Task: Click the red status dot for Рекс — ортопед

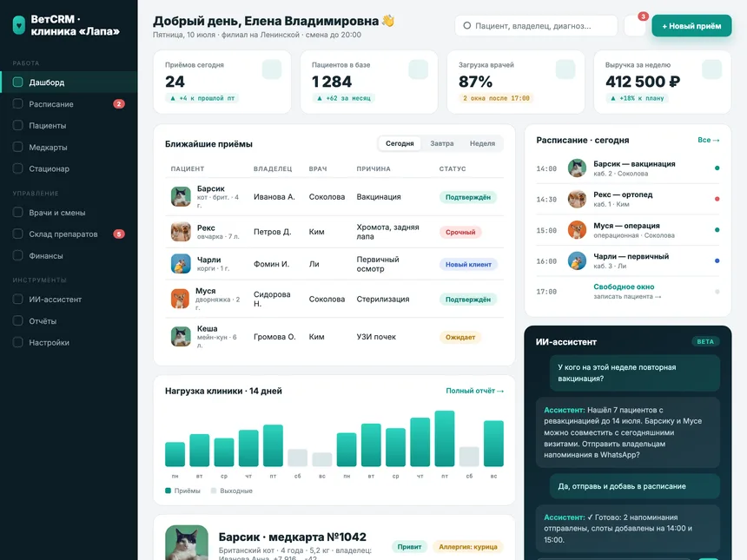Action: [x=717, y=199]
